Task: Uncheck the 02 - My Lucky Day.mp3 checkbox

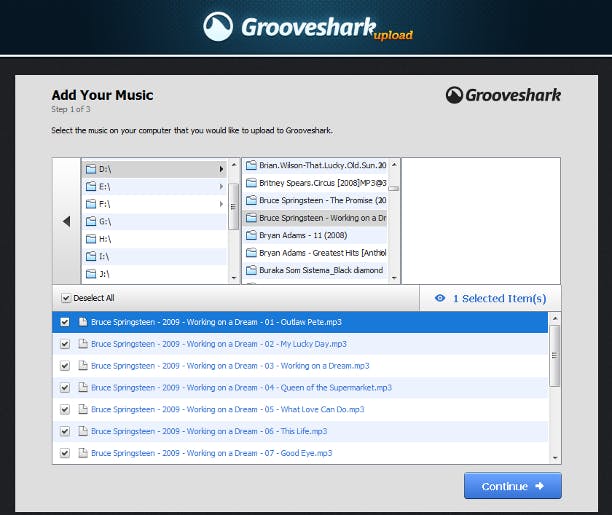Action: point(65,344)
